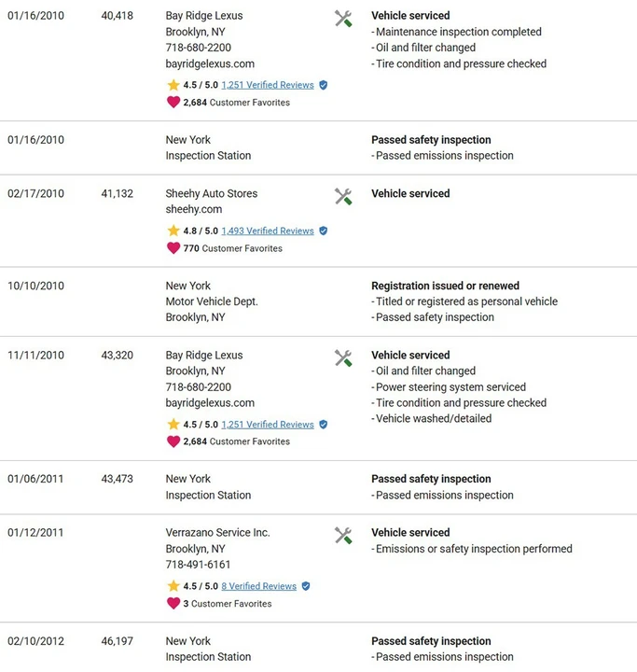
Task: Click the Registration issued or renewed heading
Action: tap(445, 286)
